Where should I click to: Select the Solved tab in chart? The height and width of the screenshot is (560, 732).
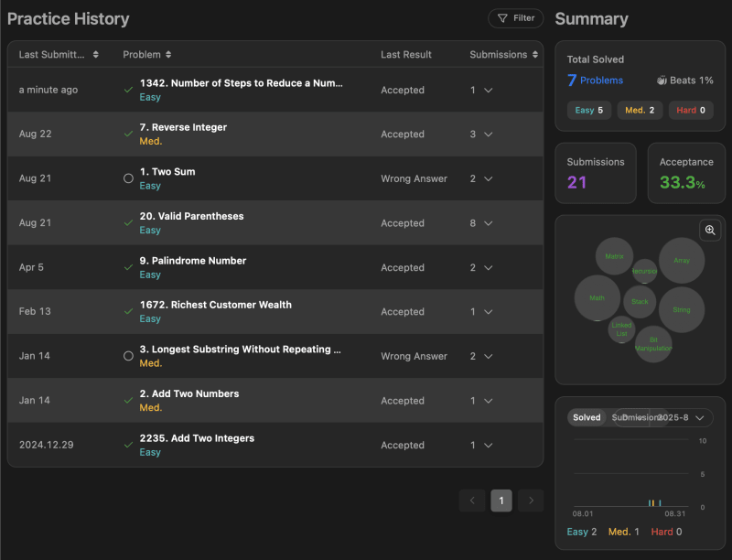pos(587,417)
